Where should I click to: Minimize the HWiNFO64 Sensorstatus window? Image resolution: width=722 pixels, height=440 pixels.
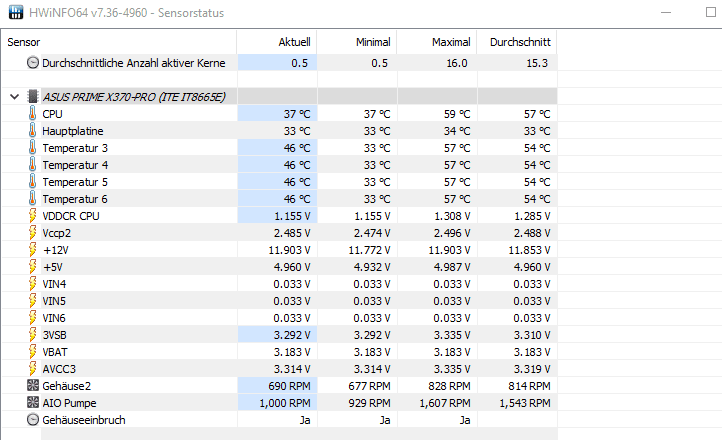[666, 12]
